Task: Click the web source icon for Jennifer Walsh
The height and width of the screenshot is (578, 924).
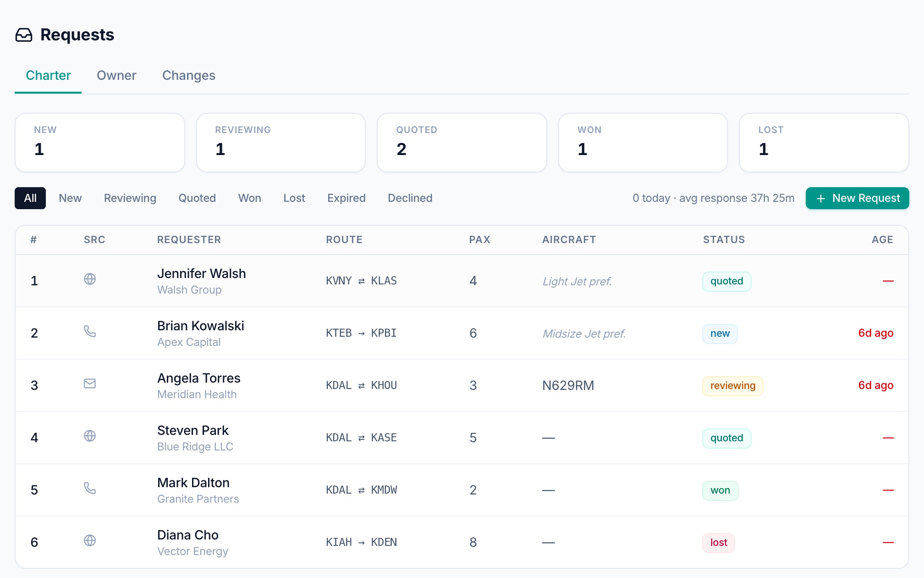Action: (x=90, y=279)
